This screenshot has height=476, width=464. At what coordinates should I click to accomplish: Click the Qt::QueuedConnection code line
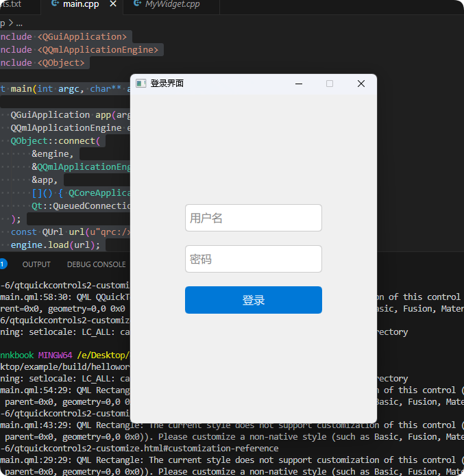(x=81, y=206)
